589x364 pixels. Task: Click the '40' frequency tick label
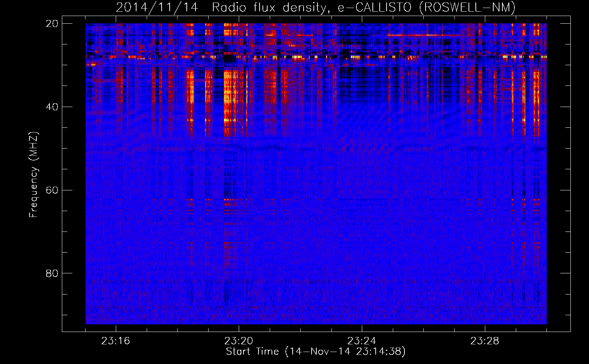(x=52, y=107)
